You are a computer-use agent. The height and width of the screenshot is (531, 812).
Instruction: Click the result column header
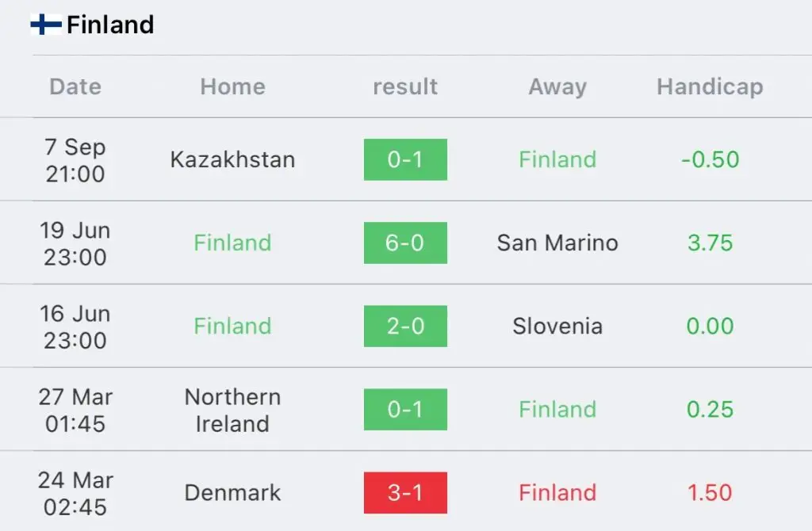tap(405, 86)
